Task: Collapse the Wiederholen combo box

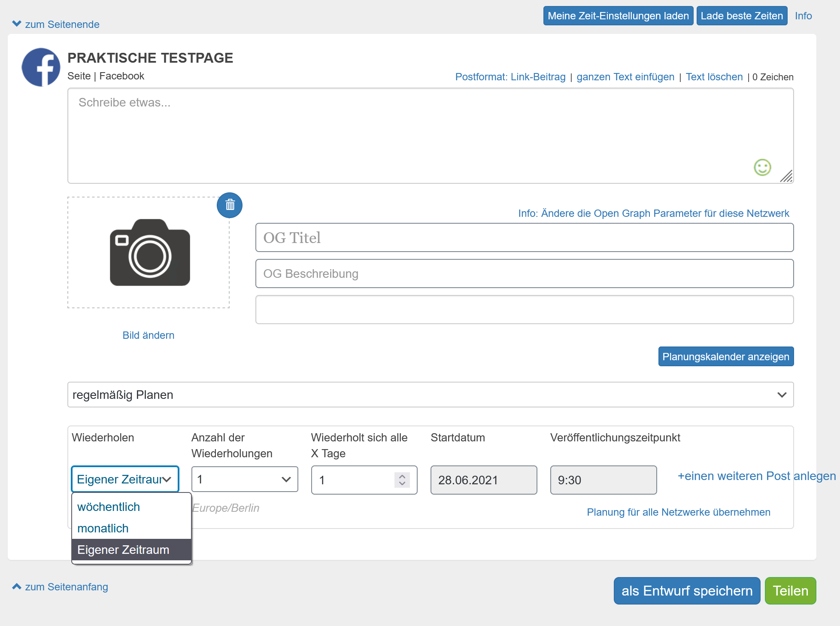Action: (x=125, y=480)
